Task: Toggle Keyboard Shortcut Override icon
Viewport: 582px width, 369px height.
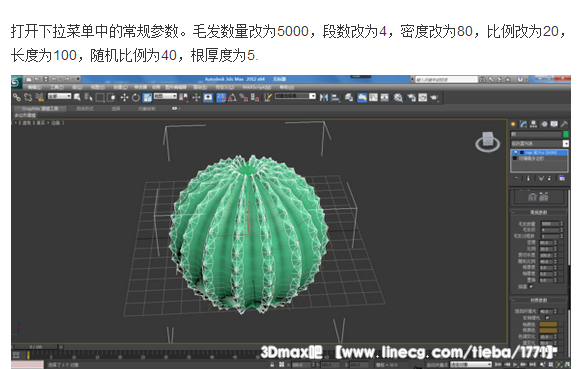Action: click(x=208, y=97)
